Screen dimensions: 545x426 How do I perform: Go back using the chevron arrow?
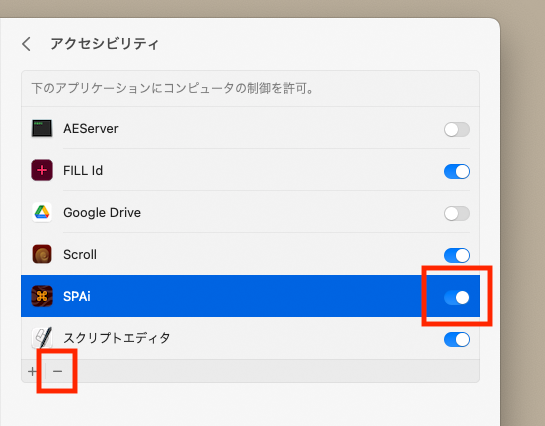point(26,44)
